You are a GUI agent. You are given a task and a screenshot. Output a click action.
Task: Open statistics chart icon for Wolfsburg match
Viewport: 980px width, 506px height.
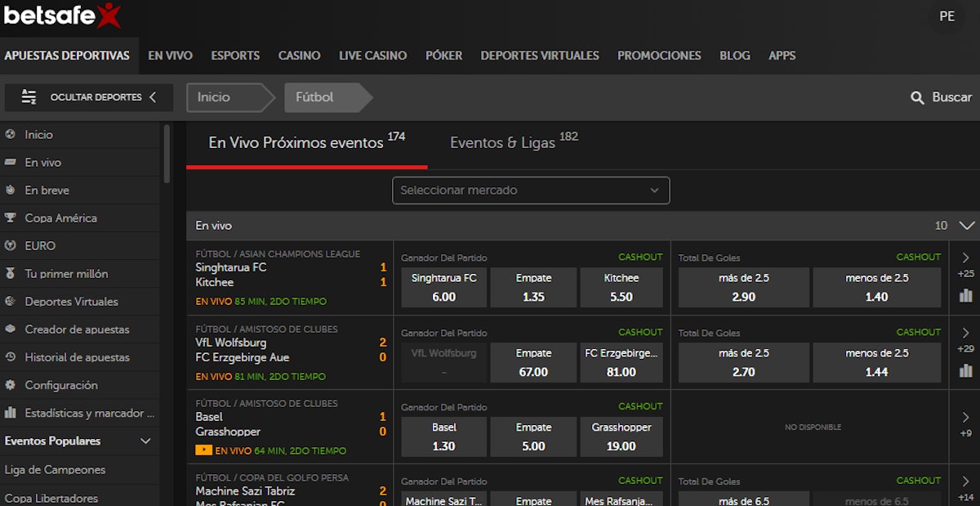tap(966, 371)
